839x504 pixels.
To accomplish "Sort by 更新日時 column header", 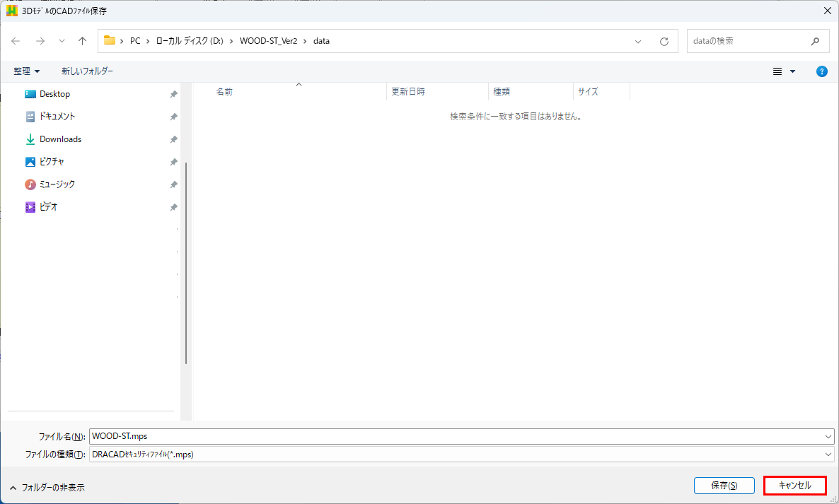I will pyautogui.click(x=408, y=92).
